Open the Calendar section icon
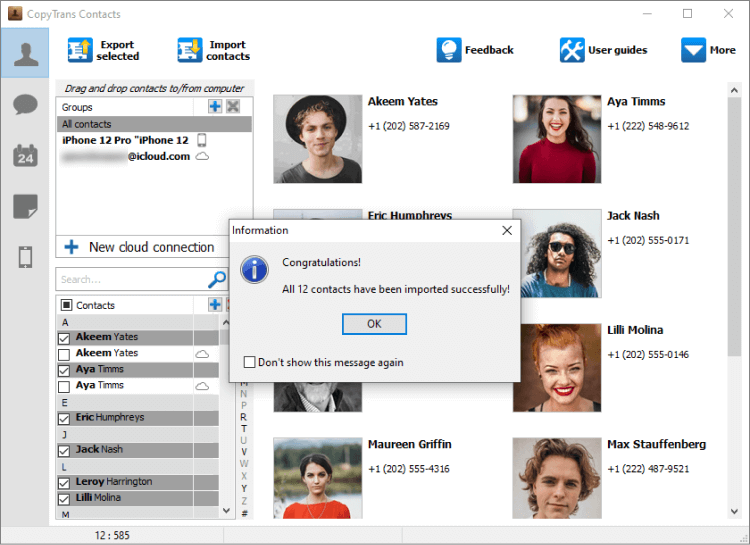Screen dimensions: 750x545 click(x=25, y=156)
